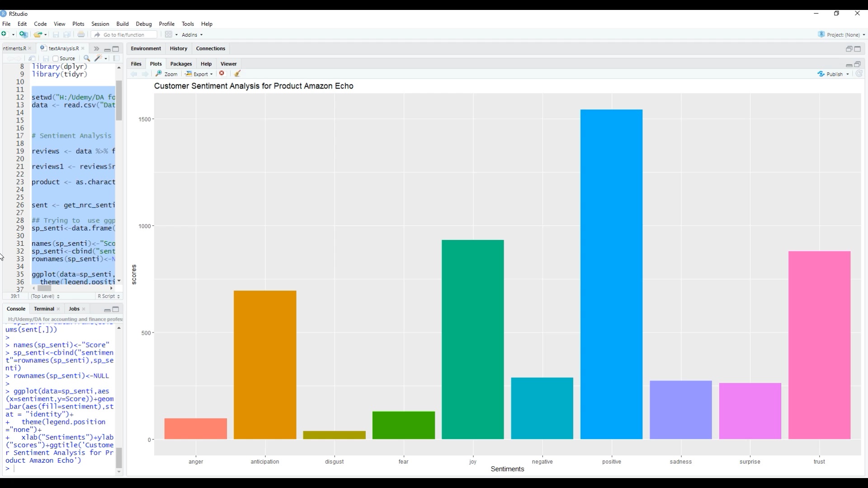
Task: Click the Go to file/function field
Action: 125,35
